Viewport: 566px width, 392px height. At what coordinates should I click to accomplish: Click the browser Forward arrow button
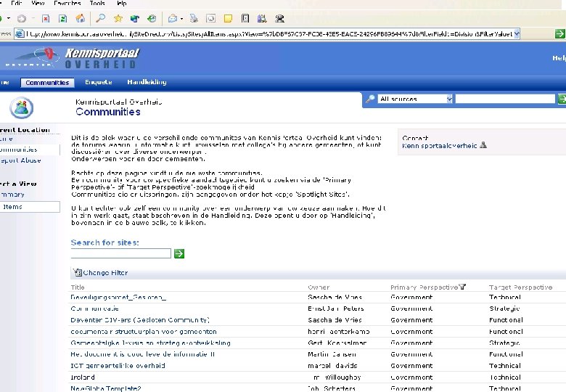pyautogui.click(x=22, y=18)
